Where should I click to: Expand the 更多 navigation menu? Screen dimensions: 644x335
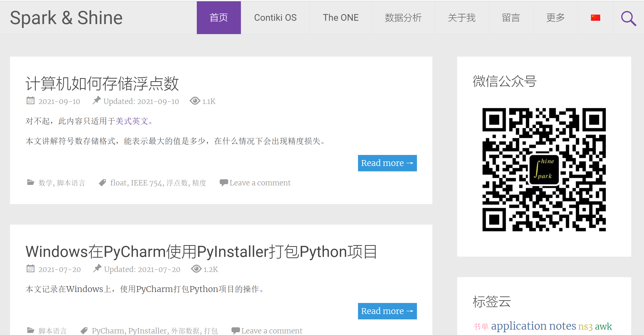pos(555,18)
